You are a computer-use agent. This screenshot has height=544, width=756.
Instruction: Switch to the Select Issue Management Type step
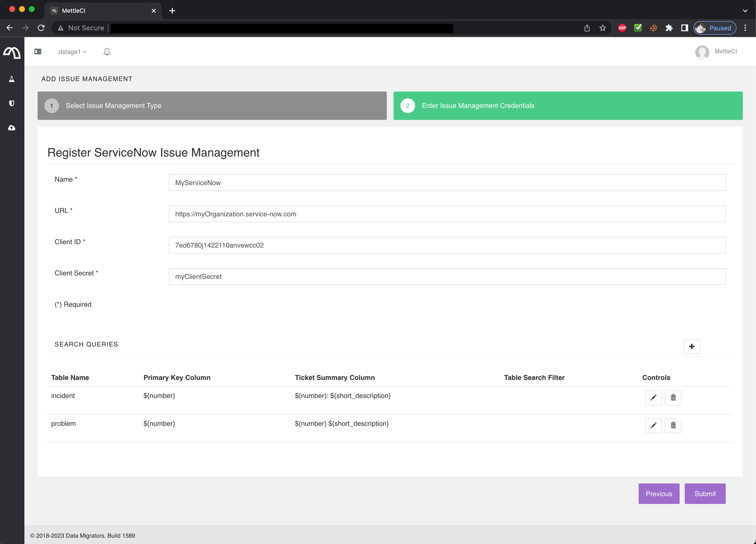tap(212, 106)
